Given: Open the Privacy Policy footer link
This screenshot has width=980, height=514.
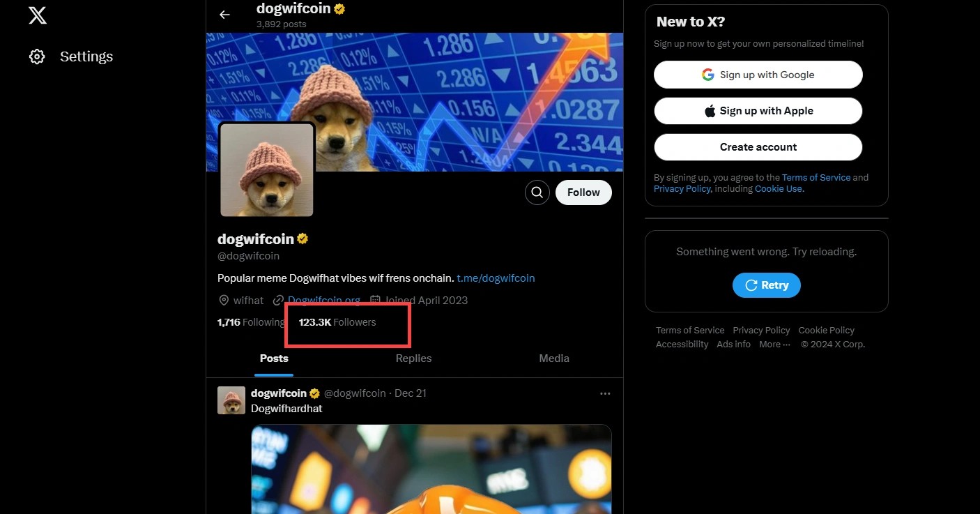Looking at the screenshot, I should coord(761,331).
